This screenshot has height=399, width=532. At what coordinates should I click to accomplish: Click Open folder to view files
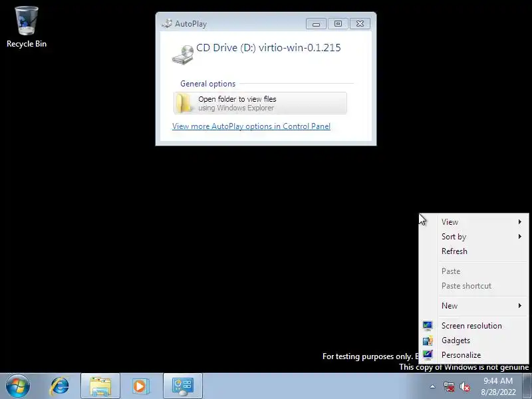260,103
